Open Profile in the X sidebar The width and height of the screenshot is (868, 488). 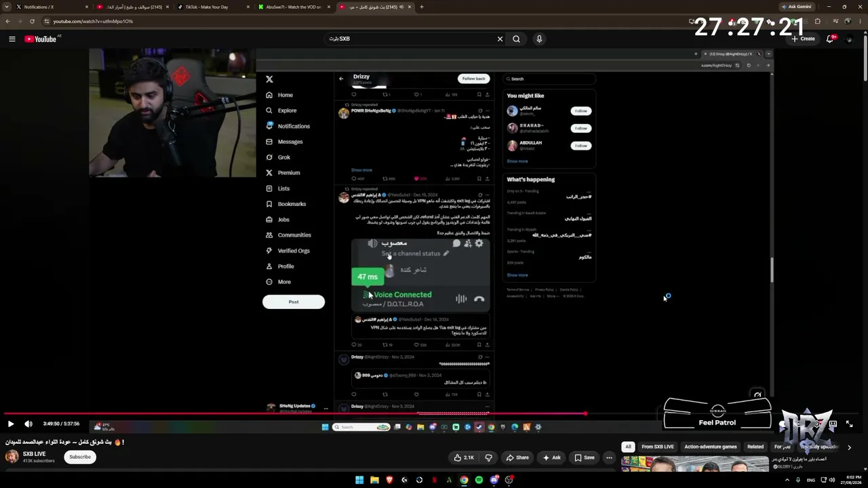[x=280, y=266]
